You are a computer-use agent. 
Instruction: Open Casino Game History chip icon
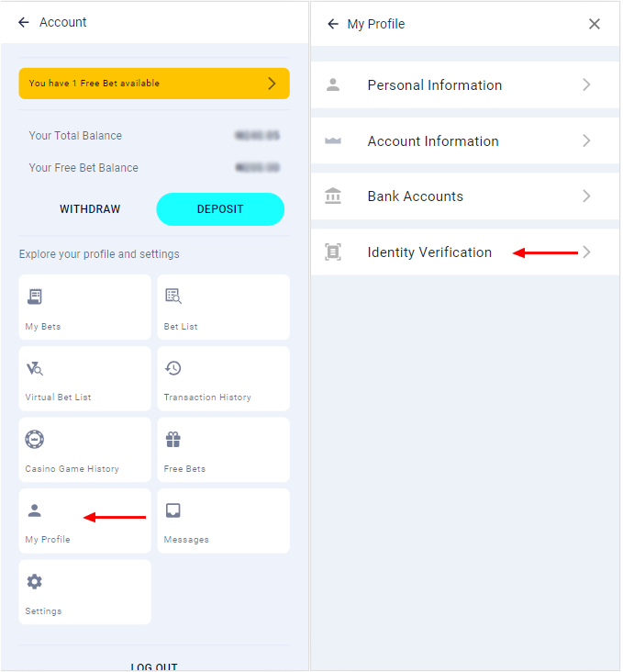point(35,440)
